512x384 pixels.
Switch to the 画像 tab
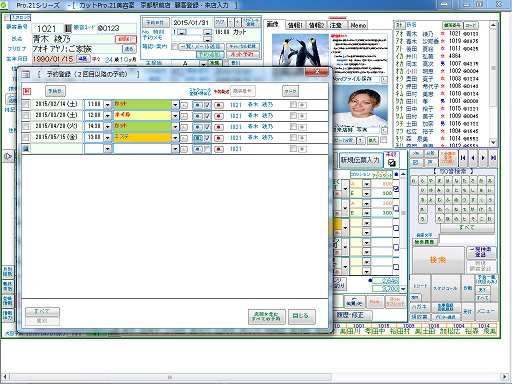pyautogui.click(x=274, y=24)
